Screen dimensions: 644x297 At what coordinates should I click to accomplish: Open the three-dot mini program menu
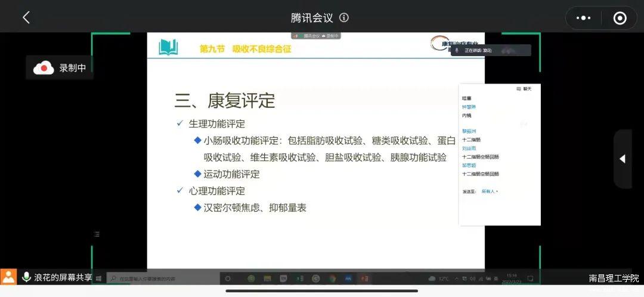point(583,18)
